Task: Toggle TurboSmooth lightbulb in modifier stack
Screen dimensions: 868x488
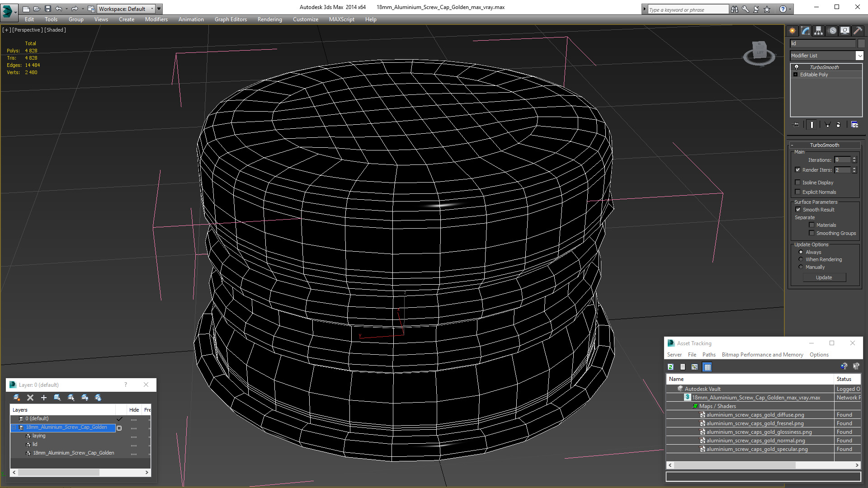Action: click(796, 67)
